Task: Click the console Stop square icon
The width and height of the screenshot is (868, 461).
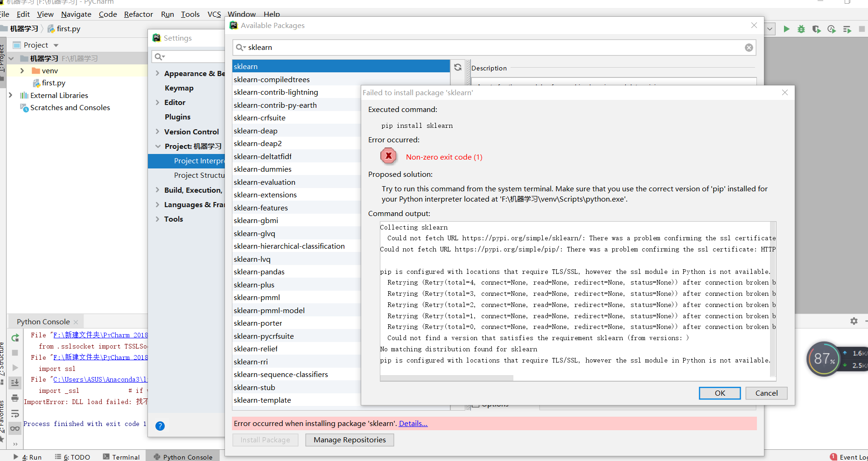Action: click(x=15, y=353)
